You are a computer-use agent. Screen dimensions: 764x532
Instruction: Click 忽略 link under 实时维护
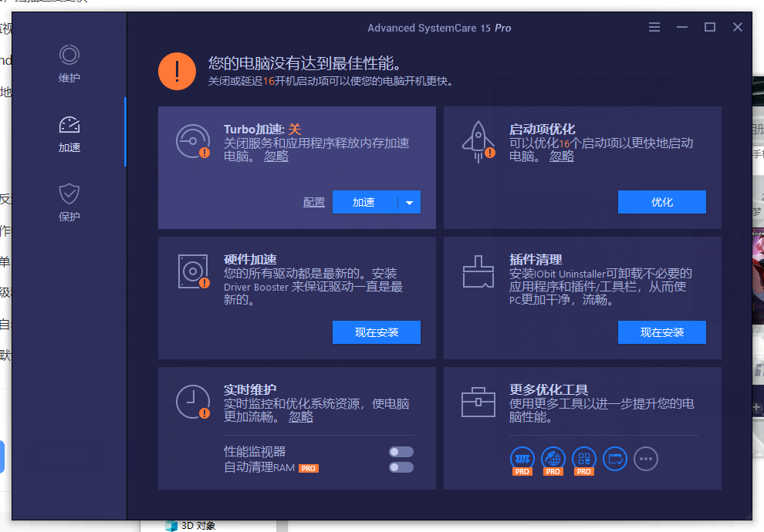click(301, 417)
